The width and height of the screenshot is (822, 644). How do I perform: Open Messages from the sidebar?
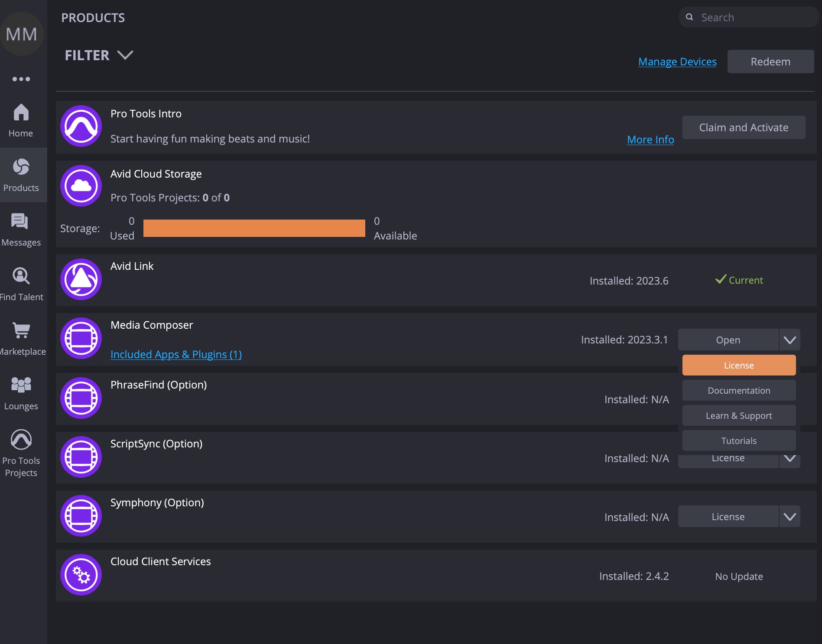coord(21,230)
